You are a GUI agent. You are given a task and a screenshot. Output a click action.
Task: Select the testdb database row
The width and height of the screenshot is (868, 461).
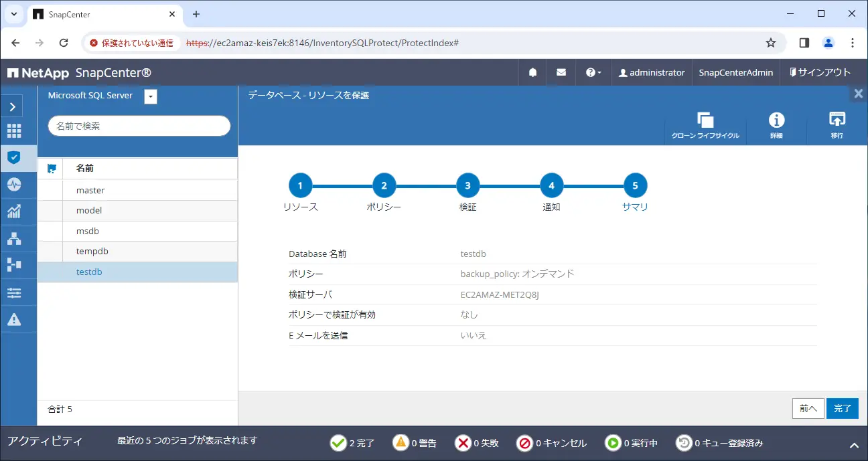pyautogui.click(x=137, y=272)
